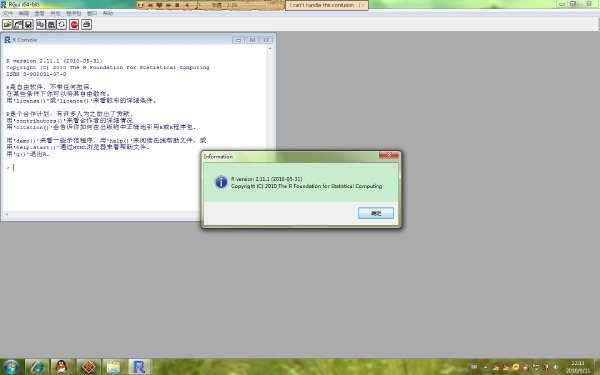Click the Paste toolbar icon
Image resolution: width=600 pixels, height=375 pixels.
(51, 24)
